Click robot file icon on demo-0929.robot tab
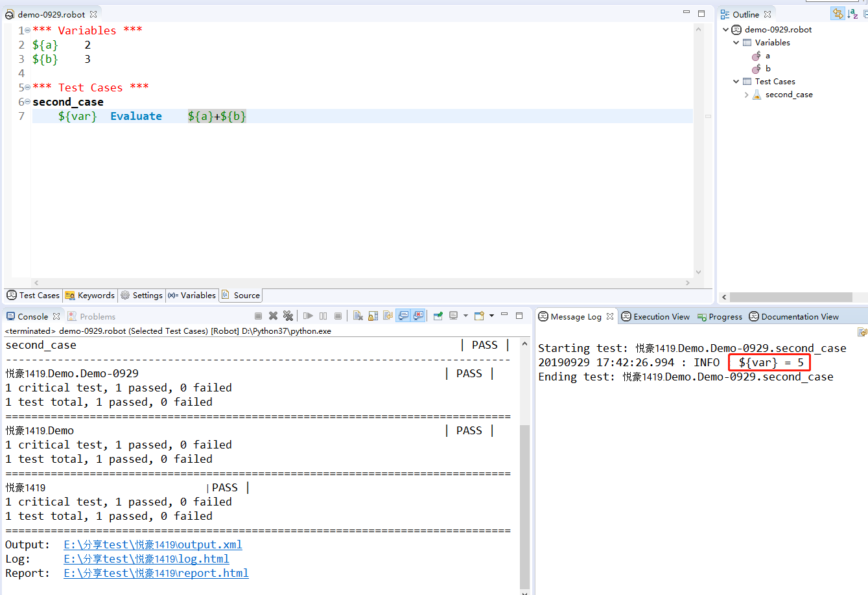The width and height of the screenshot is (868, 595). 10,14
